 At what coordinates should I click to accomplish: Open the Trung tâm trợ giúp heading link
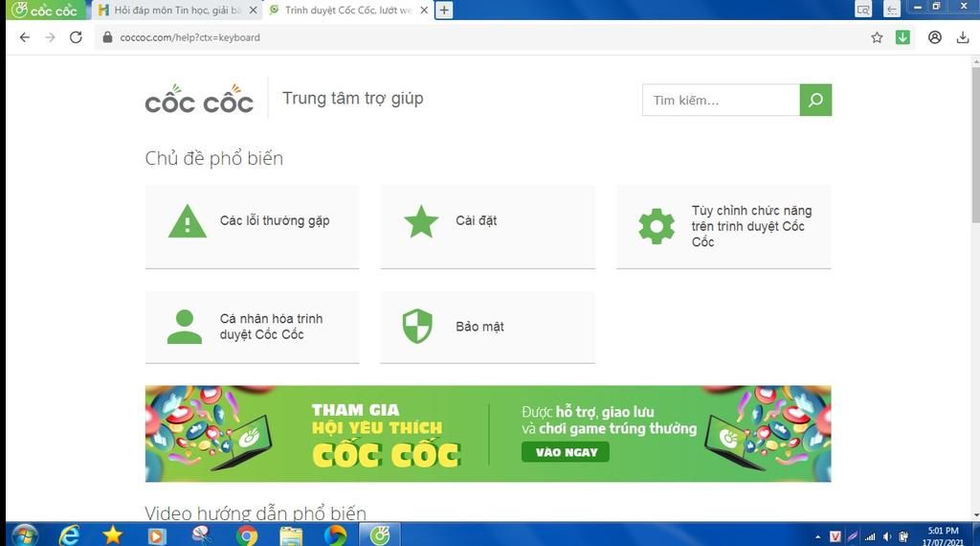(x=352, y=99)
